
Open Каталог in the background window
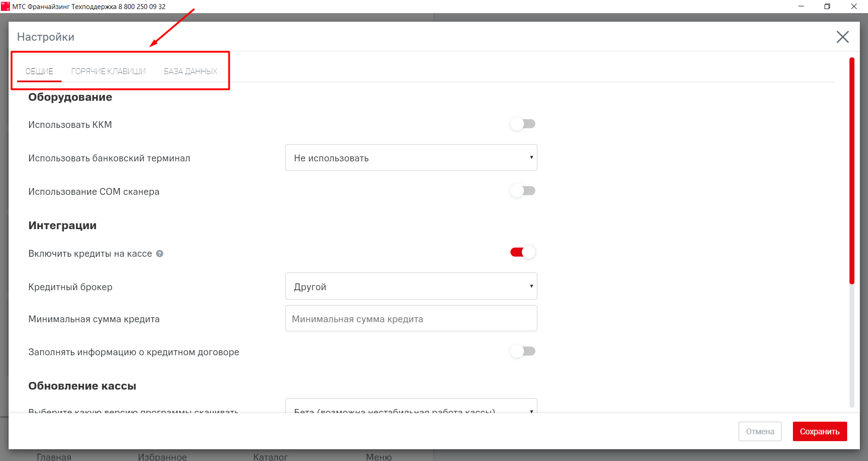click(x=270, y=456)
